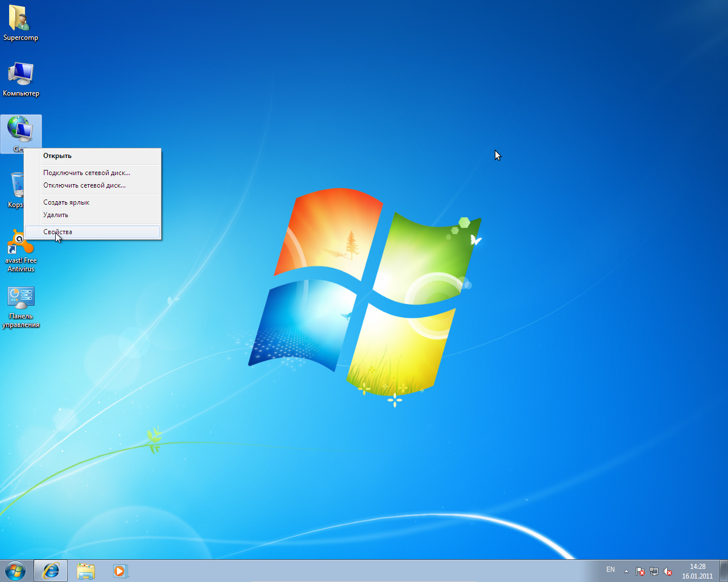Select the Компьютер desktop icon
The height and width of the screenshot is (582, 728).
coord(21,79)
